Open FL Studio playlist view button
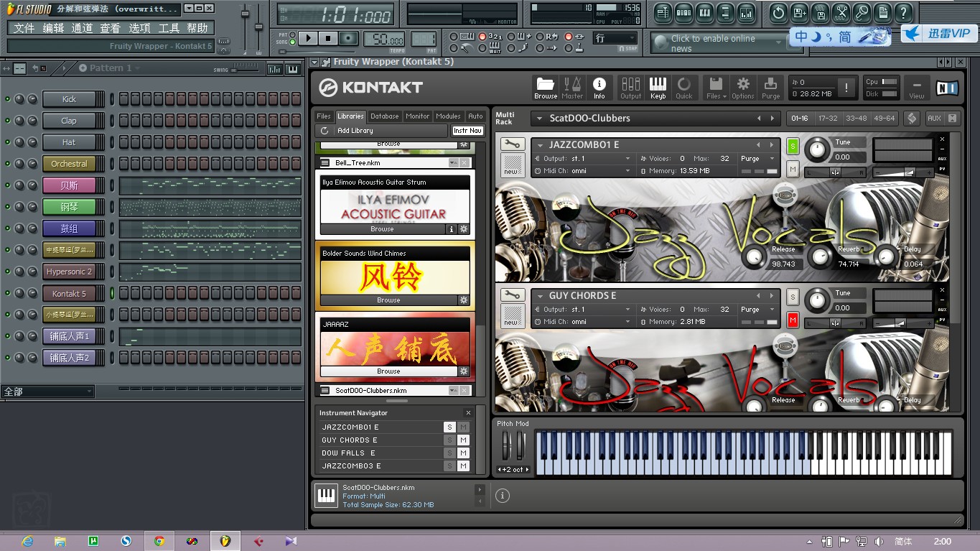Viewport: 980px width, 551px height. [662, 12]
